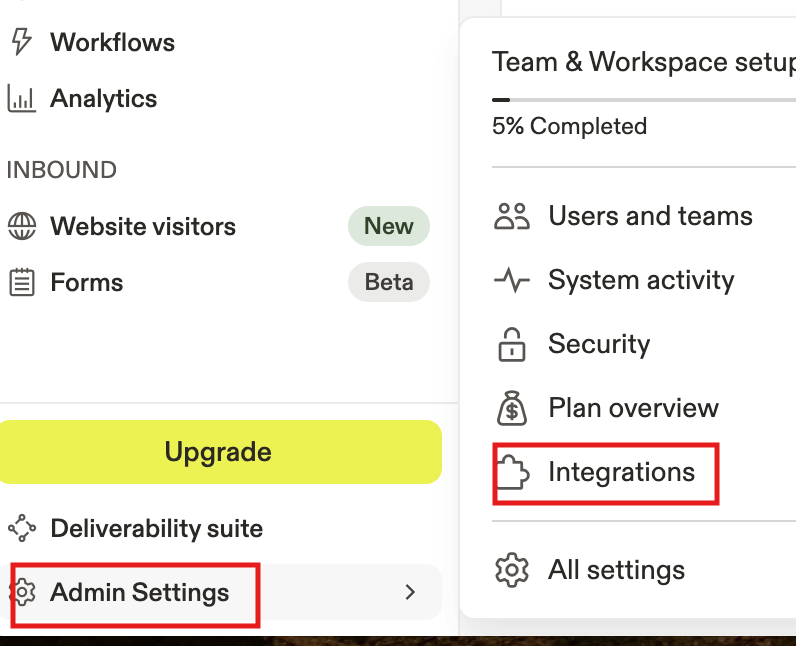Click the Security padlock icon
This screenshot has width=796, height=646.
point(512,344)
